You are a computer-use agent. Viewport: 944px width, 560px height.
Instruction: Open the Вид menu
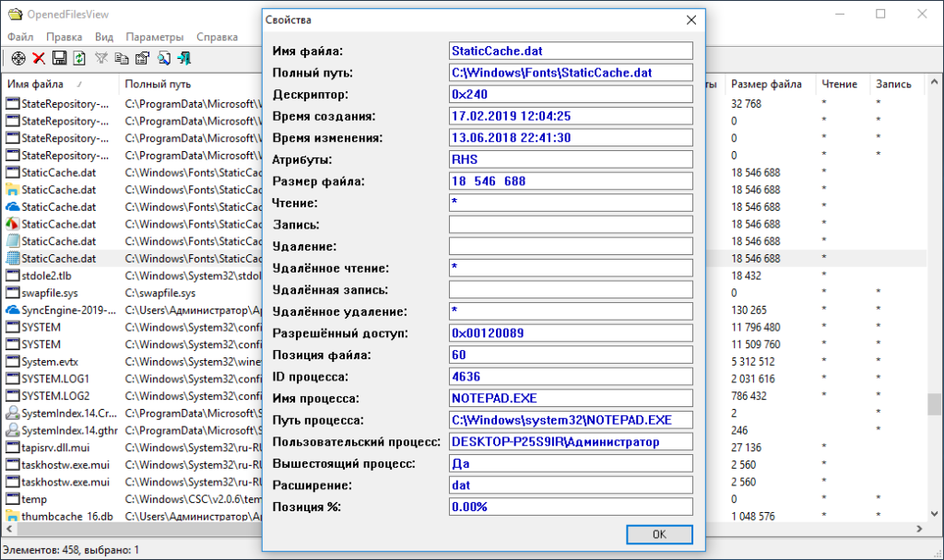coord(104,37)
